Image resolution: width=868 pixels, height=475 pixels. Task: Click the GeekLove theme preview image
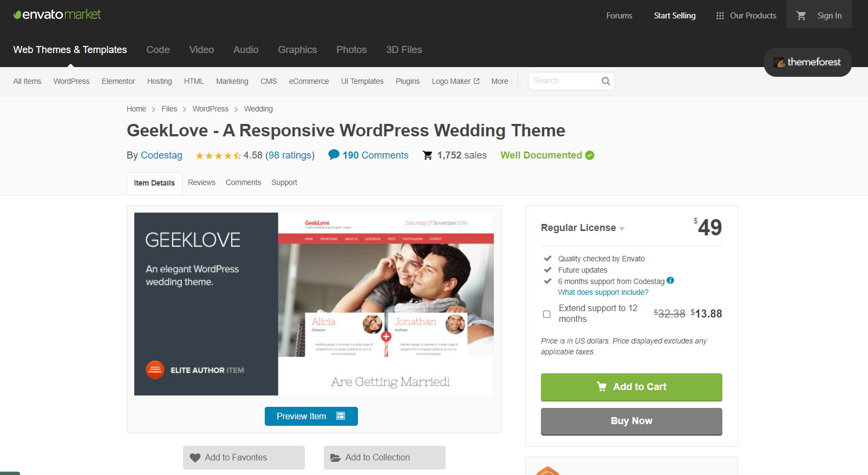314,304
